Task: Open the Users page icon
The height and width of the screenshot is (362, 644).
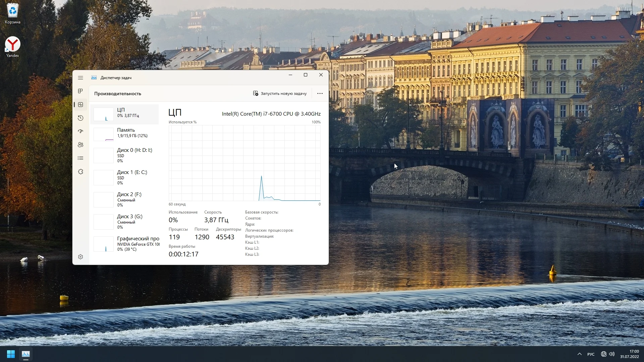Action: click(x=80, y=145)
